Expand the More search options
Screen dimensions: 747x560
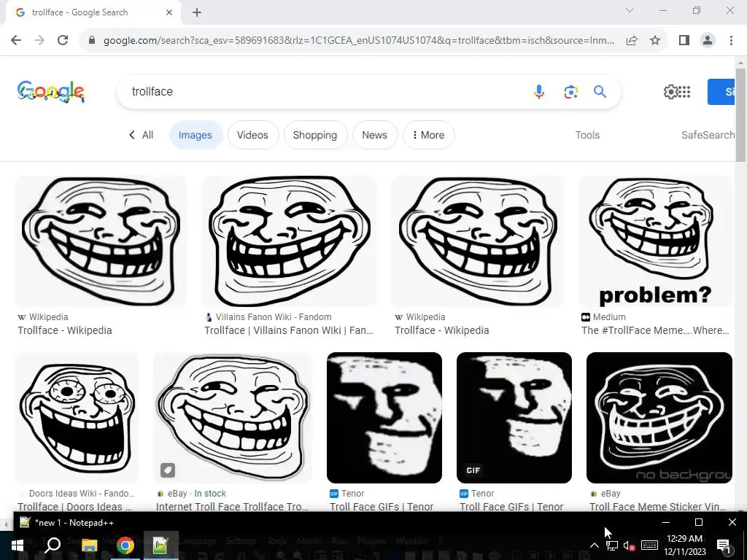click(428, 135)
